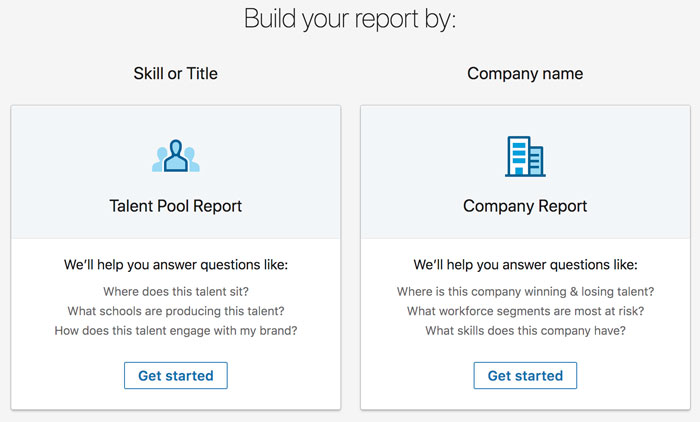The width and height of the screenshot is (700, 422).
Task: Click Talent Pool card's "We'll help you answer" subtitle
Action: pos(176,266)
